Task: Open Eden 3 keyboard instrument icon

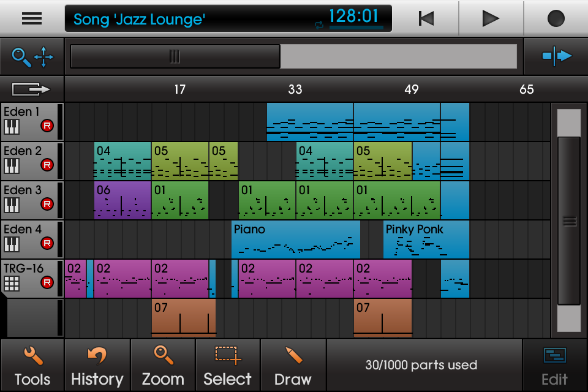Action: (x=12, y=205)
